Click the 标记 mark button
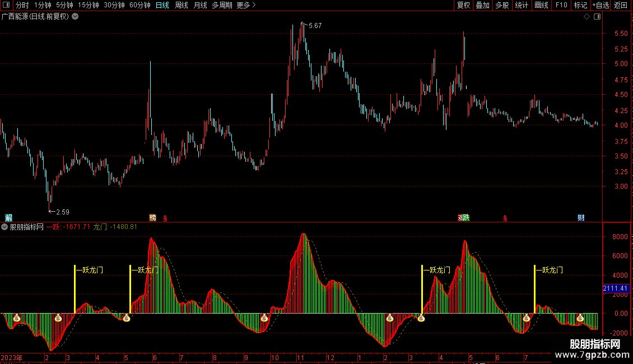633x364 pixels. click(x=580, y=5)
